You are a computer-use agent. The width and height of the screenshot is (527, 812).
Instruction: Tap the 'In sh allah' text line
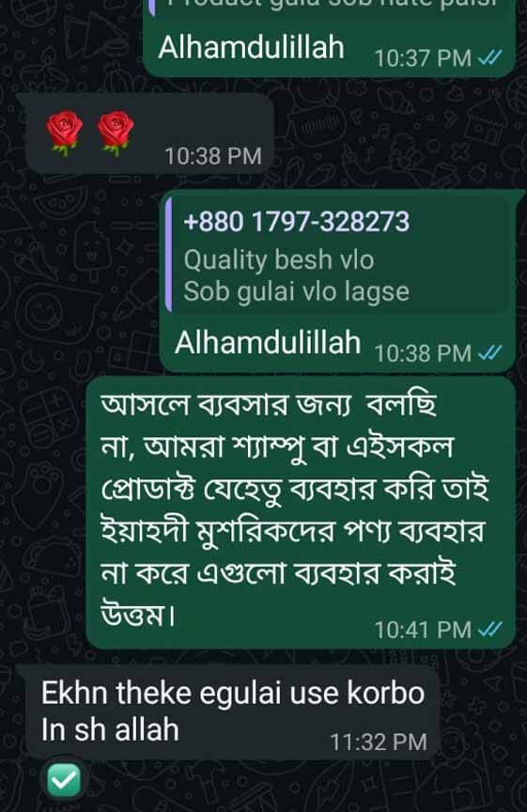click(x=110, y=729)
